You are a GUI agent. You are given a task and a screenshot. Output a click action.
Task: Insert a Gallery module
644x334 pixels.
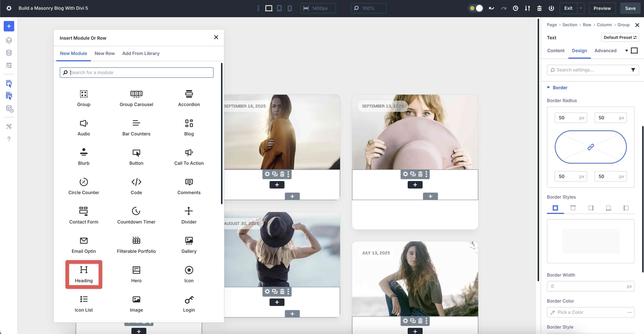(x=189, y=244)
